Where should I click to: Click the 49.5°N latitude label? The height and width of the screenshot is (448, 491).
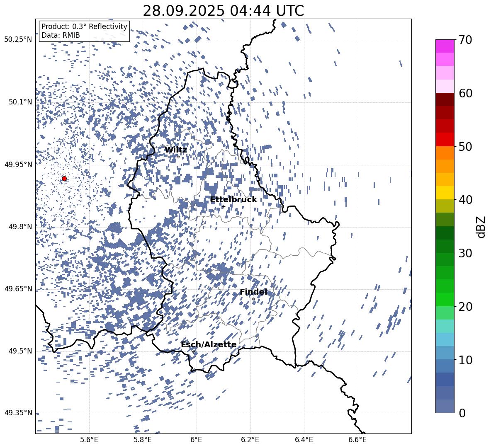pyautogui.click(x=20, y=351)
